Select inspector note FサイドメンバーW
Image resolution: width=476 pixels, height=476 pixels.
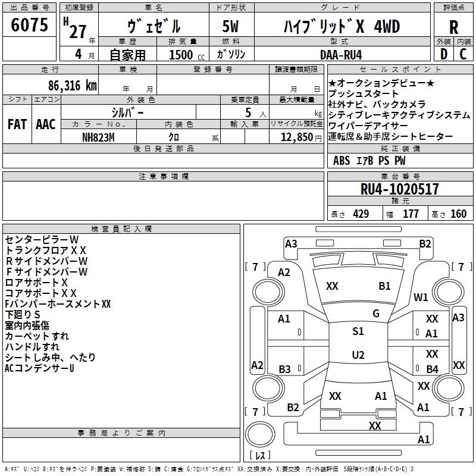(46, 271)
